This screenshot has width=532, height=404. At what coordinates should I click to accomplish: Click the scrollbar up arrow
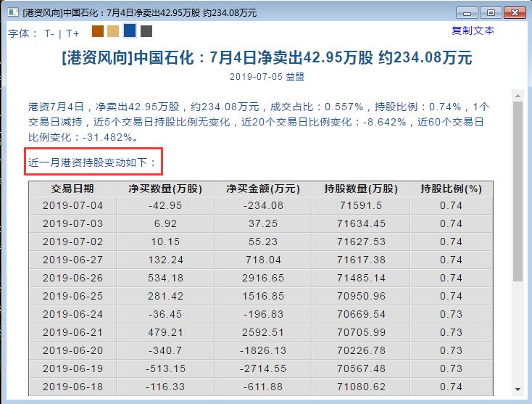point(518,95)
